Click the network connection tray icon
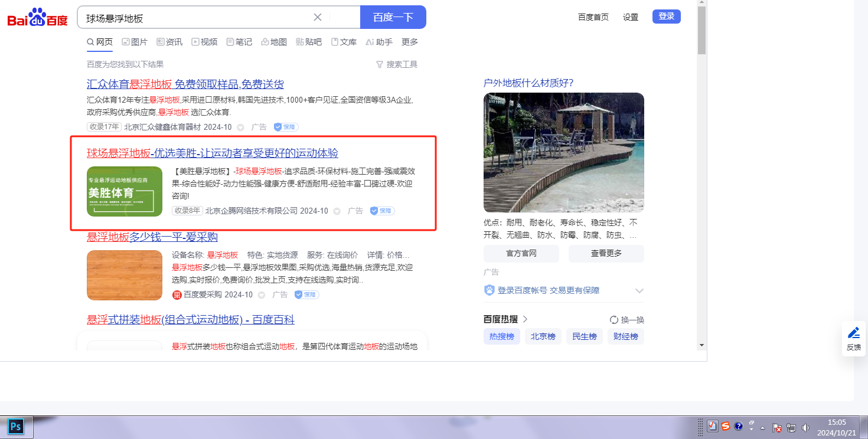Viewport: 868px width, 439px height. (x=791, y=427)
